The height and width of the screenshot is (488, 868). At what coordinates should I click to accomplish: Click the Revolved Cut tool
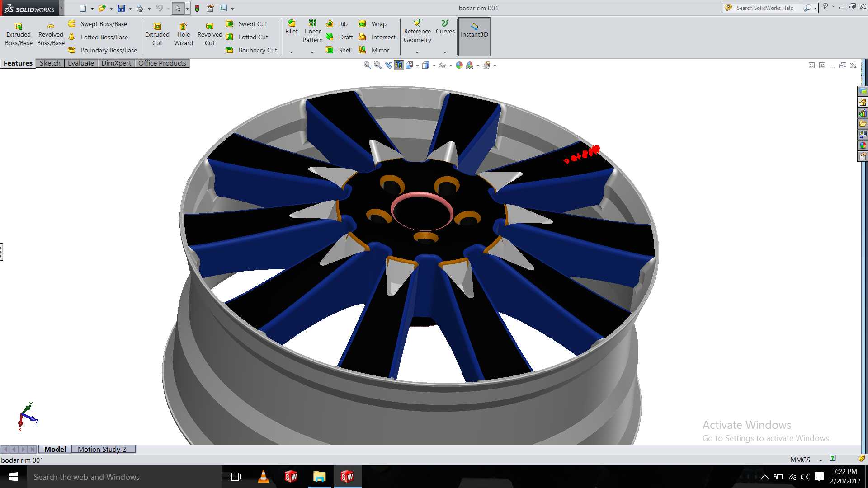[210, 34]
